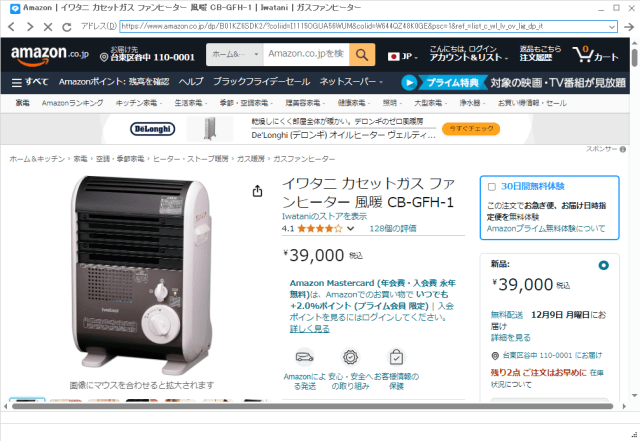Click the Iwataniのストアを表示 link
The image size is (640, 441).
point(324,216)
